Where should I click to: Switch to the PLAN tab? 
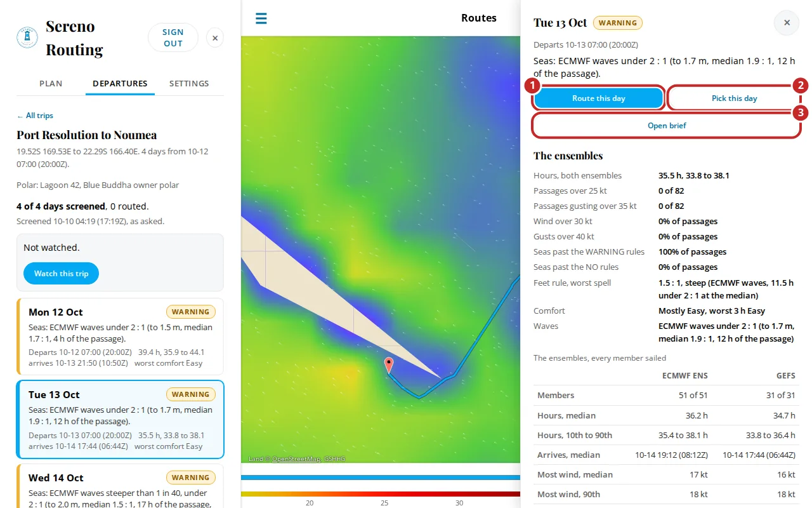(51, 83)
